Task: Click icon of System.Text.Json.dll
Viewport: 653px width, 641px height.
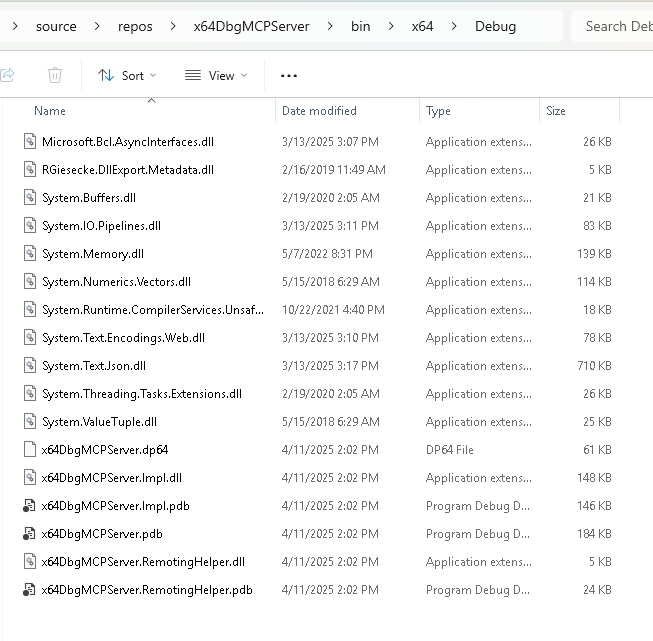Action: [30, 365]
